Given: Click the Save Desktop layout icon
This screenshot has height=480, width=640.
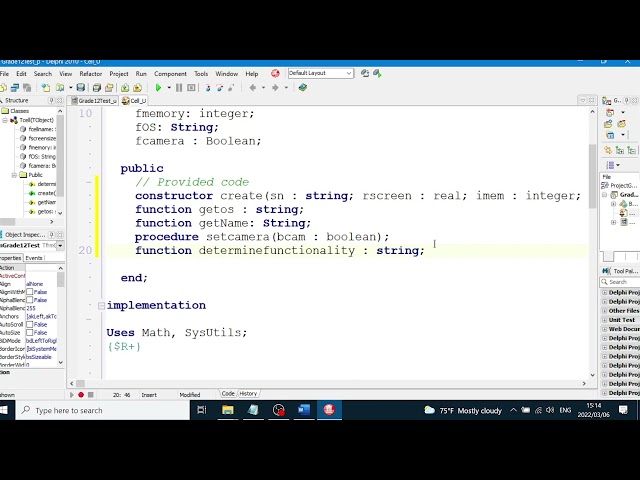Looking at the screenshot, I should click(x=365, y=73).
